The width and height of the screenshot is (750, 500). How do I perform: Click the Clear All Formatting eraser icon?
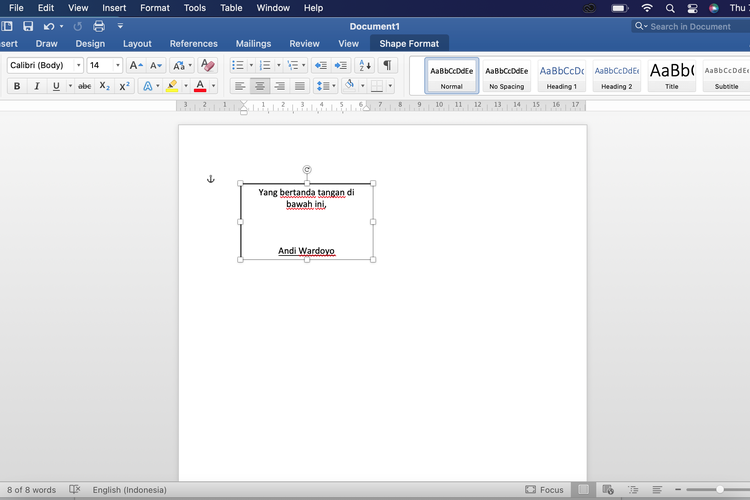[x=208, y=66]
